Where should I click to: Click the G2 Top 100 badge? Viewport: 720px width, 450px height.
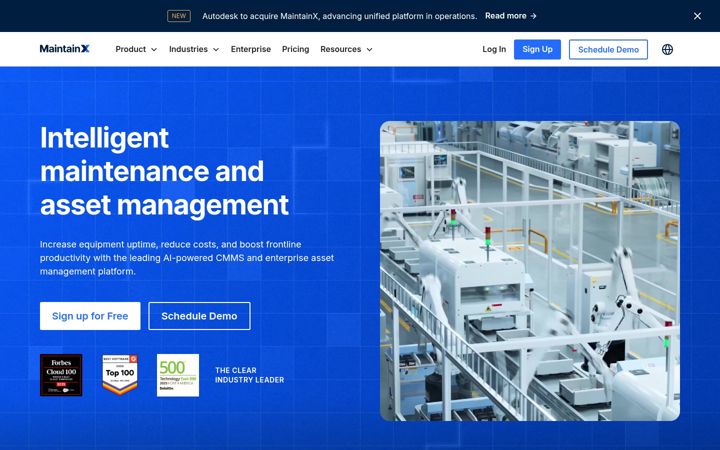point(120,375)
